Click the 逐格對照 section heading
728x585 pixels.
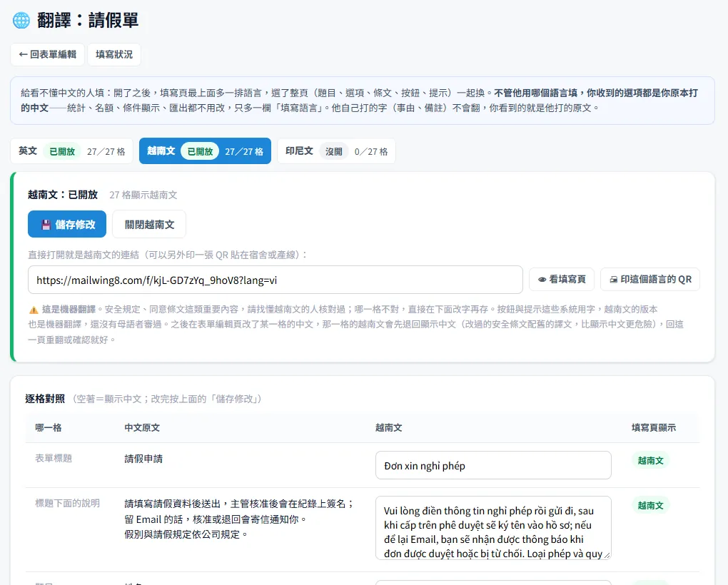click(x=45, y=399)
